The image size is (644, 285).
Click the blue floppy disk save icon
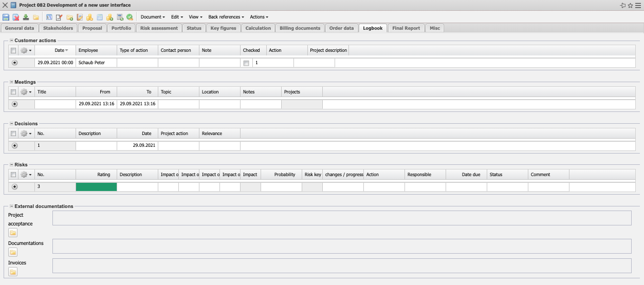coord(6,17)
